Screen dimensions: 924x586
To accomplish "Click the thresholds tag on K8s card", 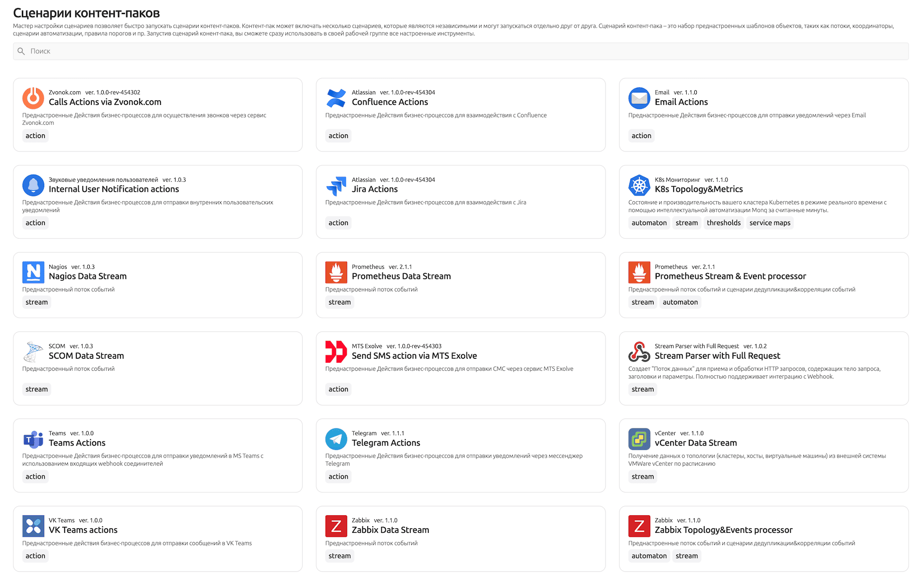I will coord(723,223).
